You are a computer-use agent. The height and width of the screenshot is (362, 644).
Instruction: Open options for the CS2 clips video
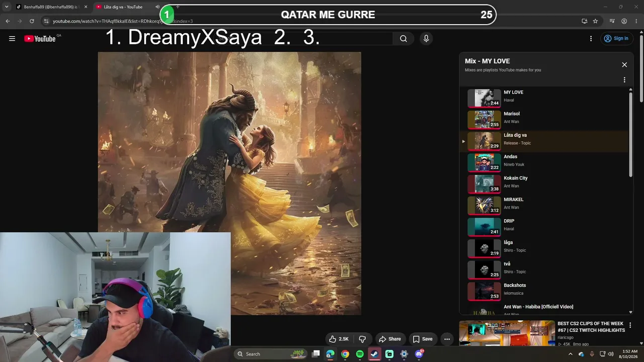click(630, 325)
